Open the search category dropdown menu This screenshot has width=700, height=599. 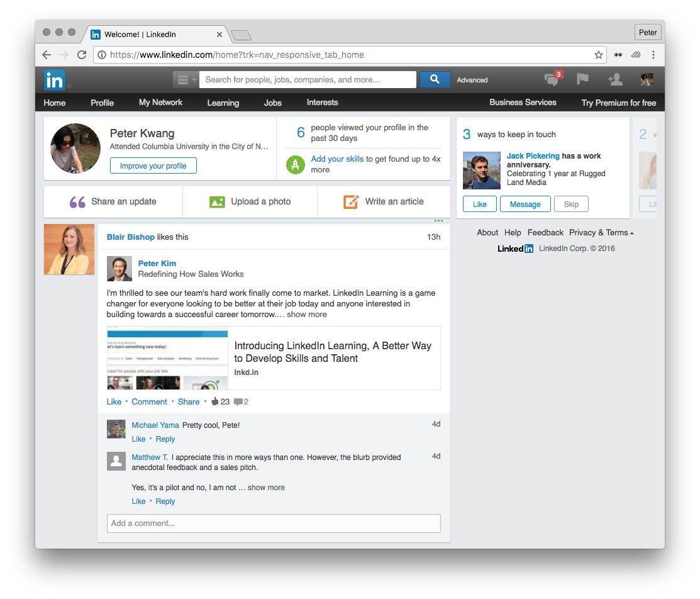click(186, 80)
